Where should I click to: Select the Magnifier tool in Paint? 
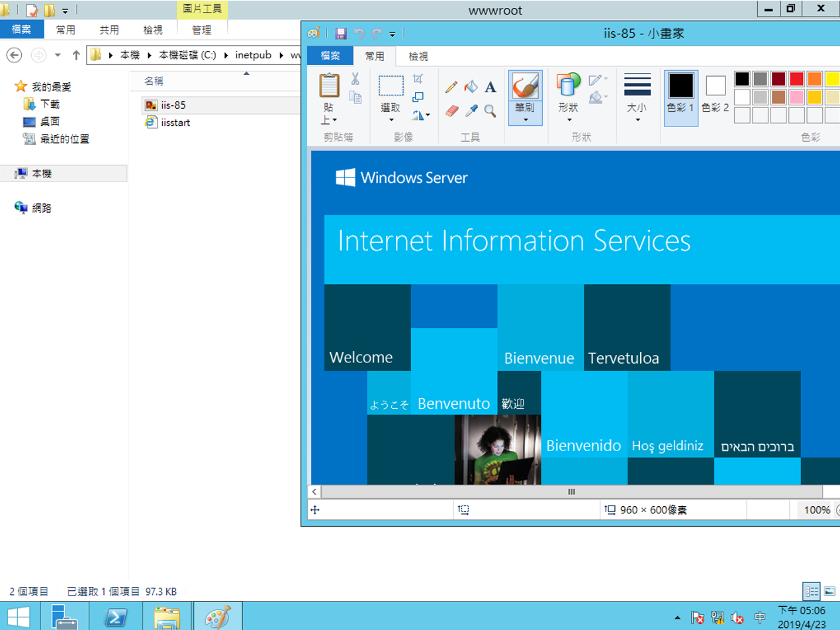490,110
